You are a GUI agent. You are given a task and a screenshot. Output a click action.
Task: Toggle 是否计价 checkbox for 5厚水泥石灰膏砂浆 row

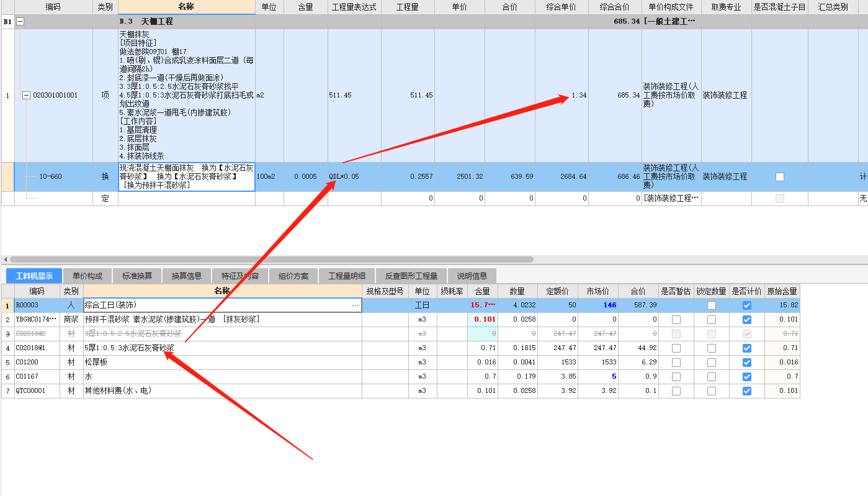[747, 348]
